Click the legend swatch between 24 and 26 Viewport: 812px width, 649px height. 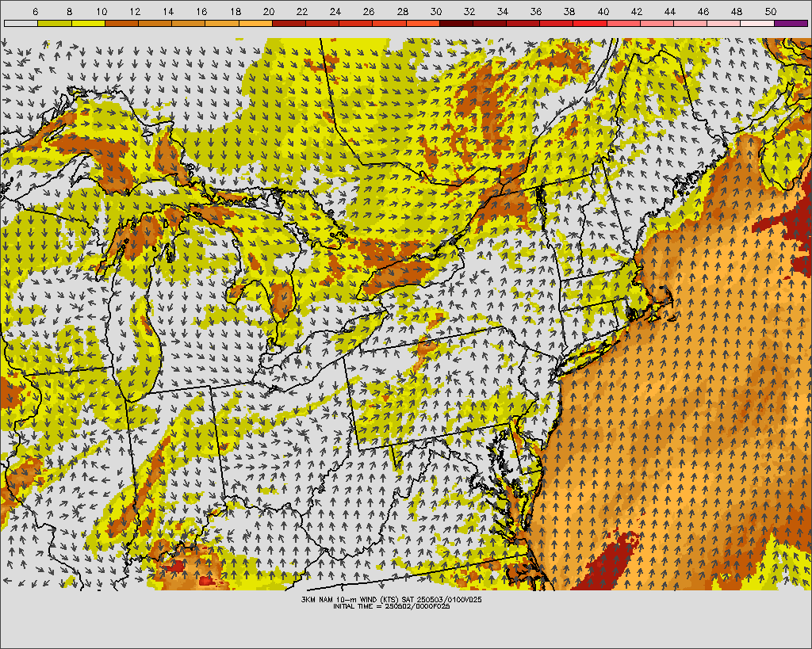[x=356, y=23]
